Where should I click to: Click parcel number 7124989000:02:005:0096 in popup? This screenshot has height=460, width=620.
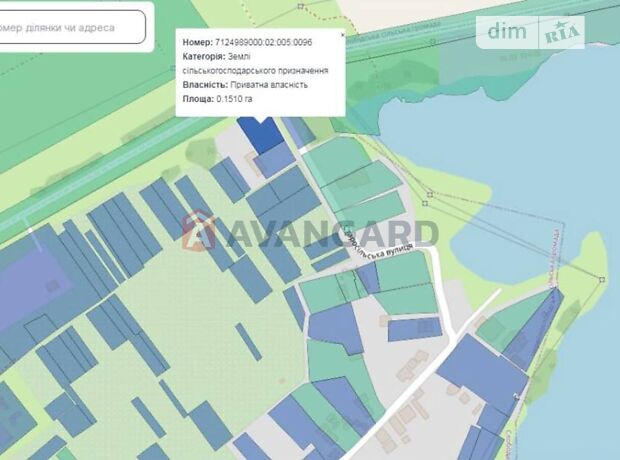(277, 44)
